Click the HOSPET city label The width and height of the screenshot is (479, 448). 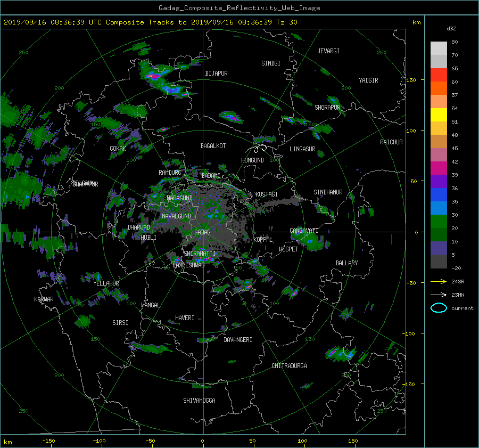click(x=288, y=249)
